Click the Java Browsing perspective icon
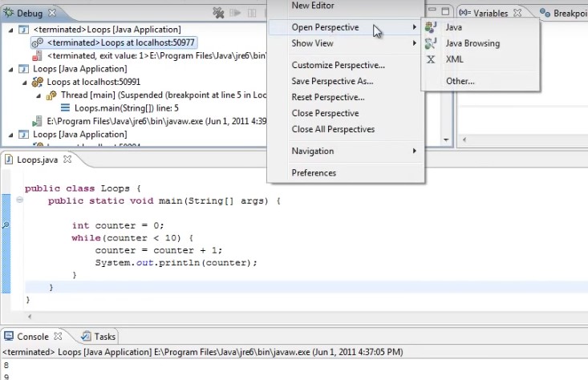Screen dimensions: 588x380 click(431, 43)
